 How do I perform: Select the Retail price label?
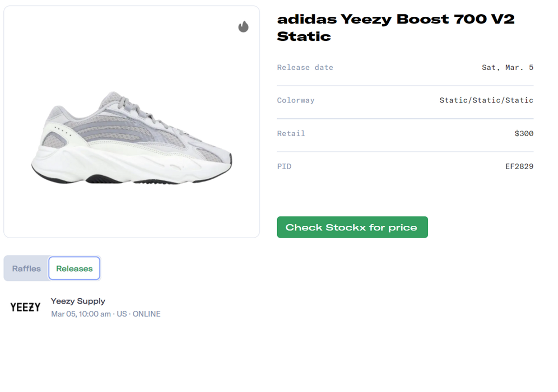pos(291,133)
